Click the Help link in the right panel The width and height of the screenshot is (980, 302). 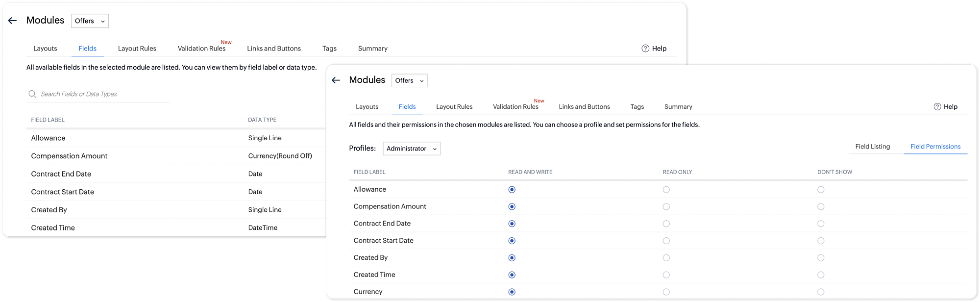[950, 107]
